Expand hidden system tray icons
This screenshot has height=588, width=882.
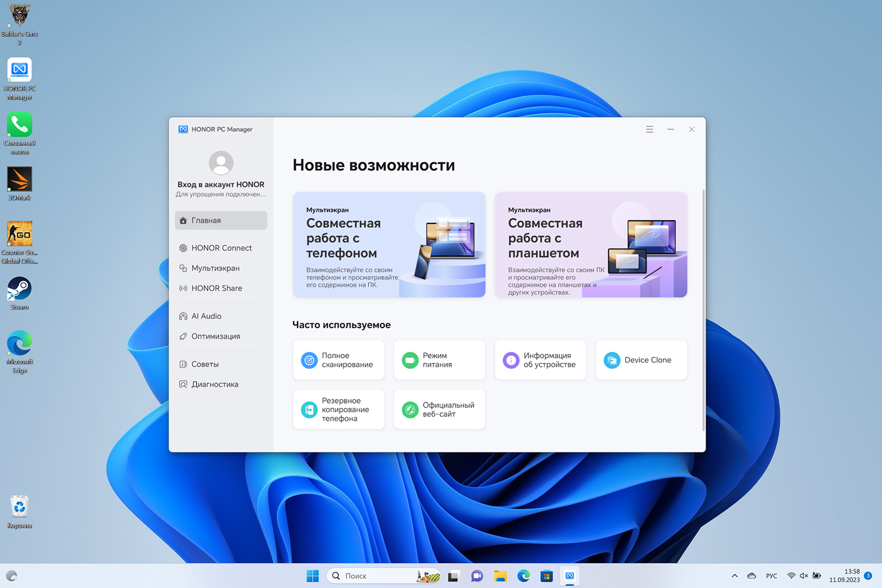point(735,576)
